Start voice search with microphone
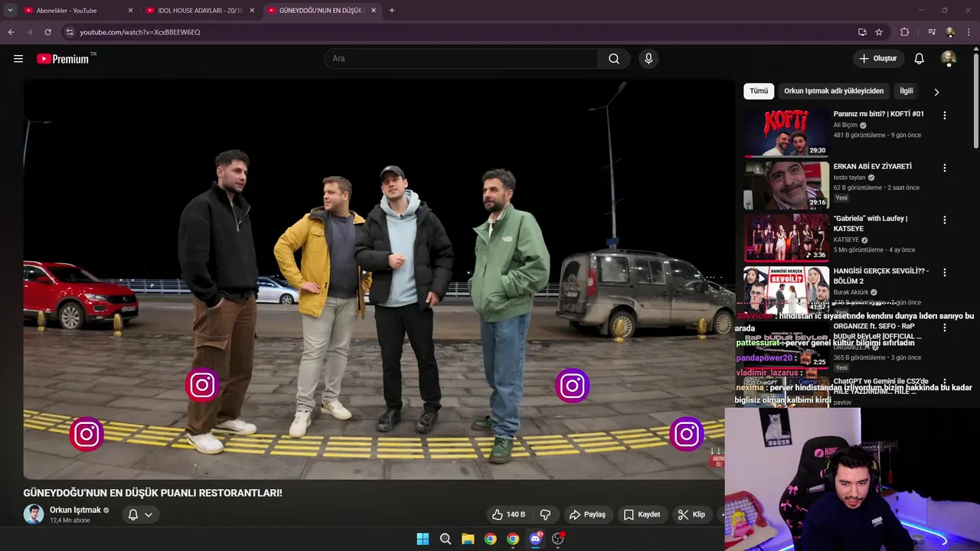Image resolution: width=980 pixels, height=551 pixels. point(648,59)
